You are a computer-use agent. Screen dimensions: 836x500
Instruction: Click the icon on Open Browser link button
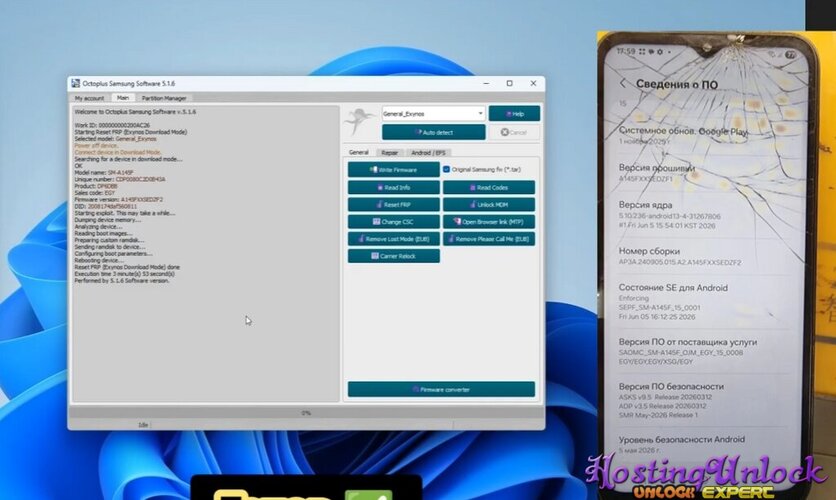coord(457,221)
